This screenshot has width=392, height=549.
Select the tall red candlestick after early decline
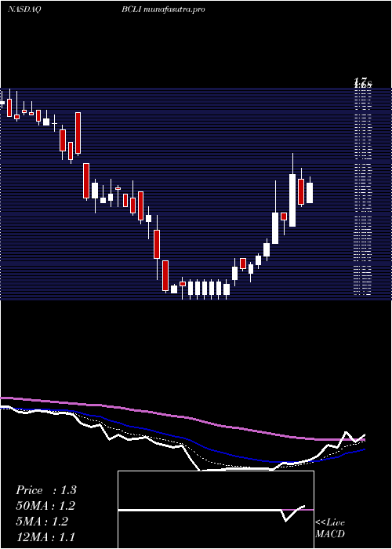(x=78, y=133)
